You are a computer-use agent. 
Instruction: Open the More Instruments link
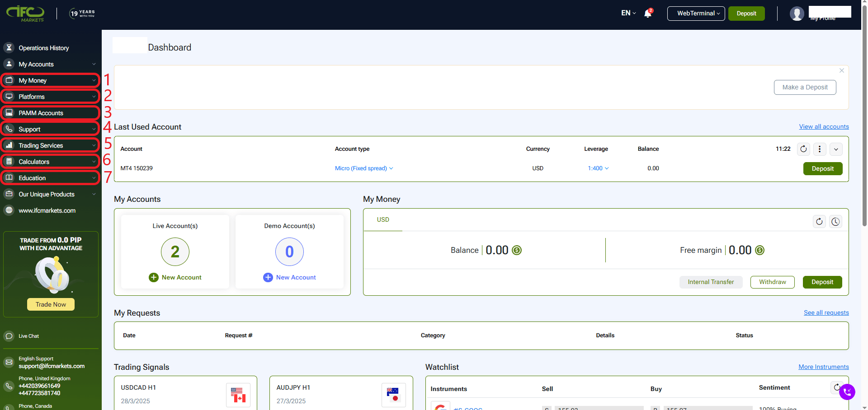(x=824, y=367)
